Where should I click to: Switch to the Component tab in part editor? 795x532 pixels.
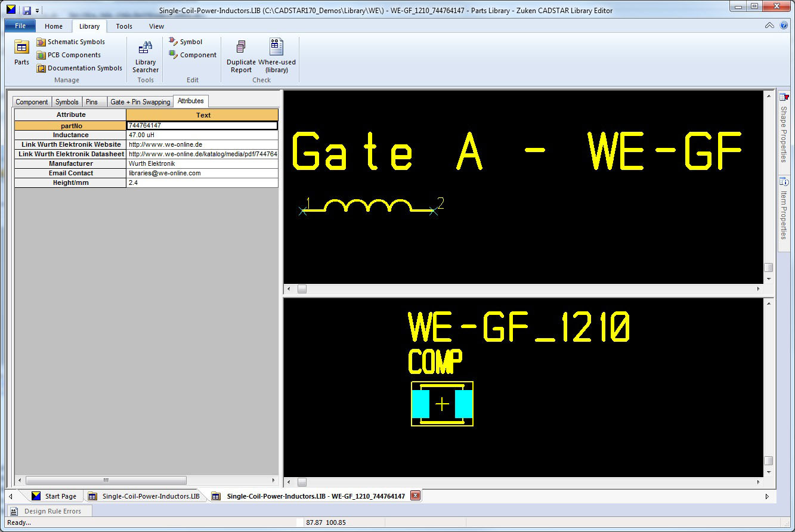(32, 102)
